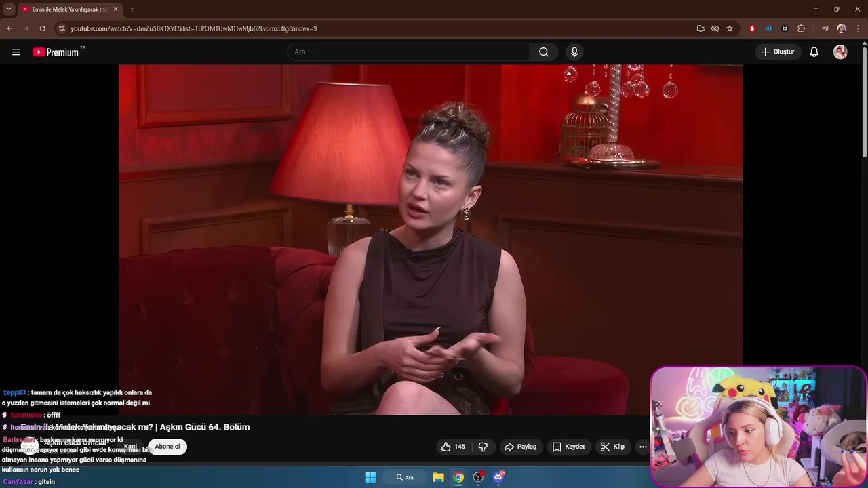Open OBS Studio from the taskbar
The width and height of the screenshot is (868, 488).
(479, 477)
